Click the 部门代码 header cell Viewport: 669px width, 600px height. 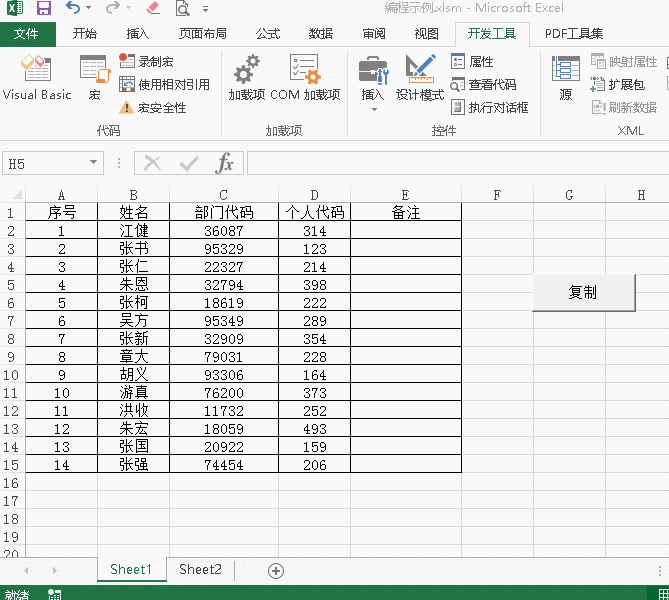point(224,212)
